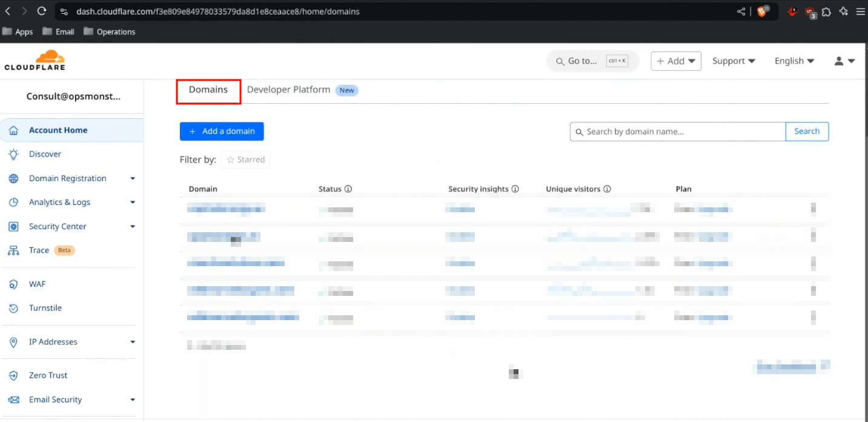Screen dimensions: 868x422
Task: Click the Unique visitors info icon
Action: tap(607, 189)
